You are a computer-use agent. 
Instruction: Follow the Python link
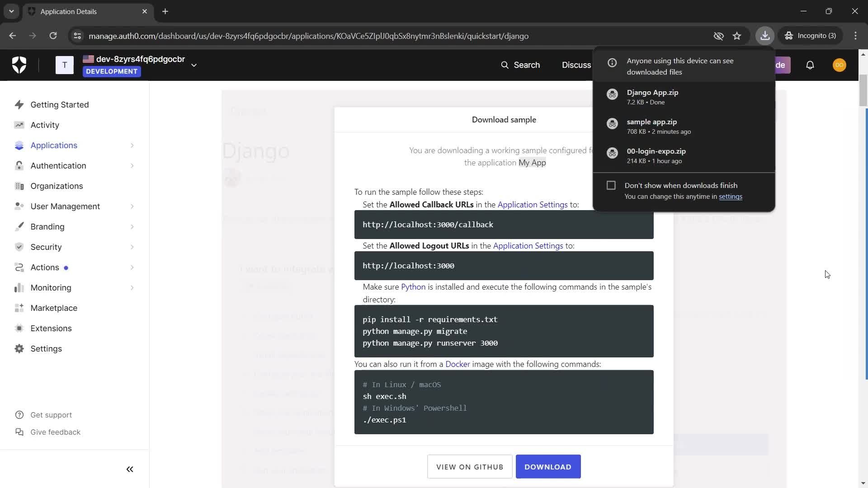click(x=413, y=287)
